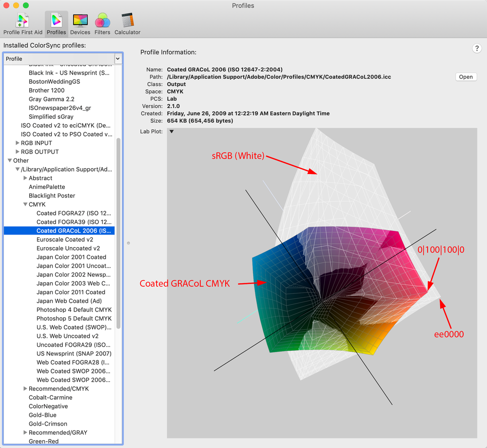The width and height of the screenshot is (487, 448).
Task: Collapse the Other group
Action: click(10, 161)
